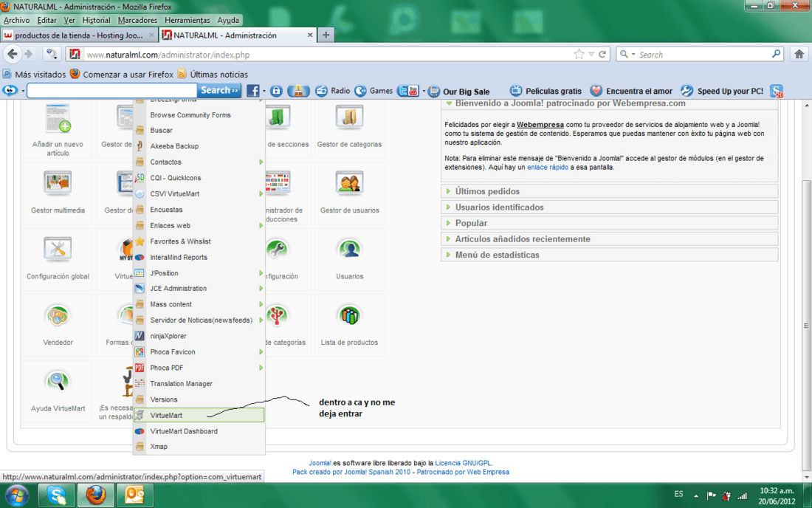812x508 pixels.
Task: Click Firefox Home button icon
Action: coord(799,55)
